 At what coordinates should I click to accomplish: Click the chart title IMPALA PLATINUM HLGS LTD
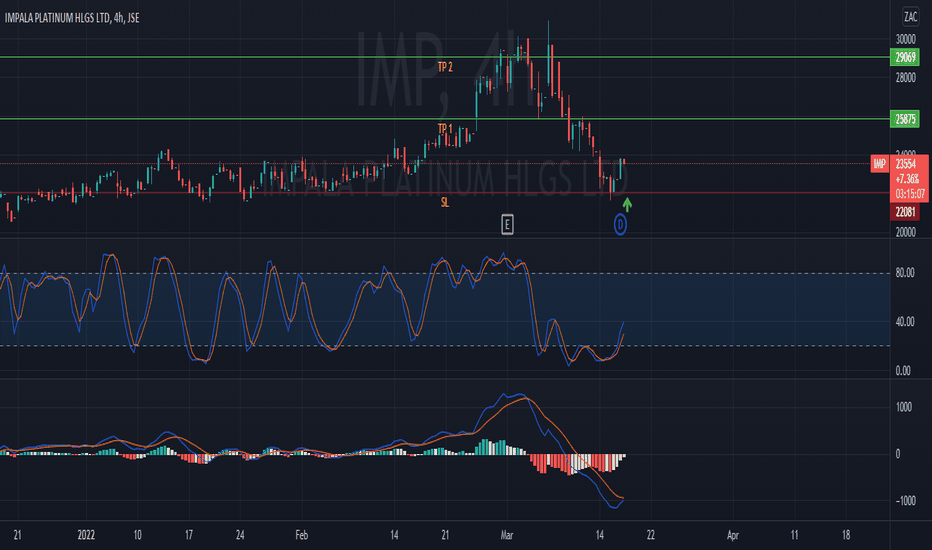(57, 18)
